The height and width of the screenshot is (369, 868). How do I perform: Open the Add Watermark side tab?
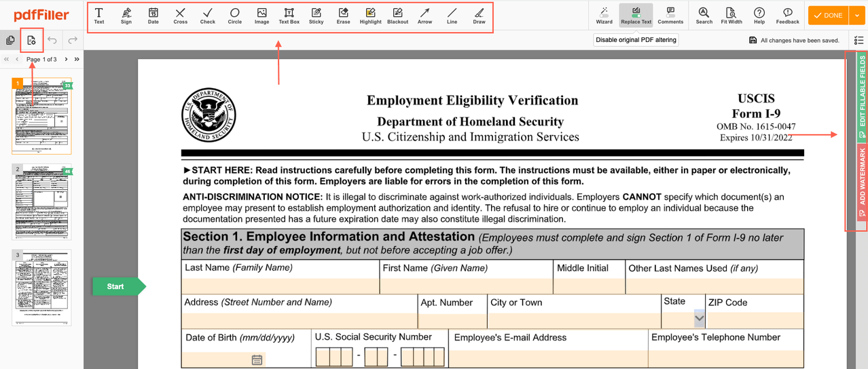862,182
